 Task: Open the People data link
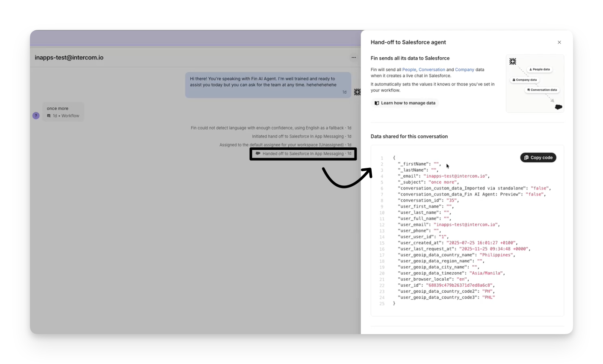point(409,70)
